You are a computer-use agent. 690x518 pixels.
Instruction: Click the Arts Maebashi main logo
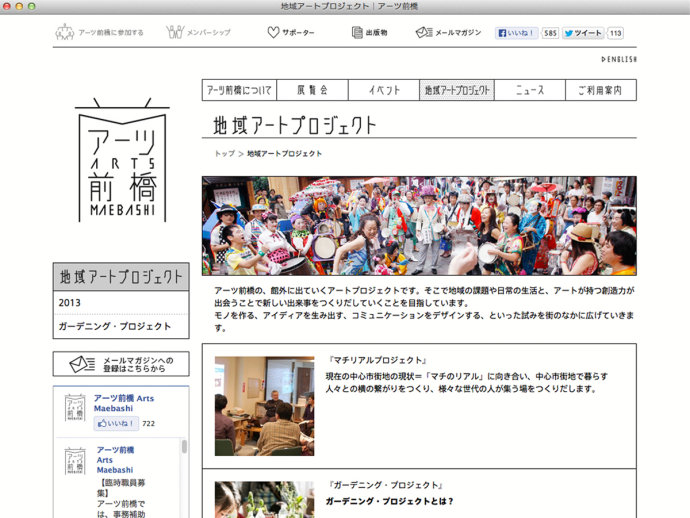click(x=122, y=160)
